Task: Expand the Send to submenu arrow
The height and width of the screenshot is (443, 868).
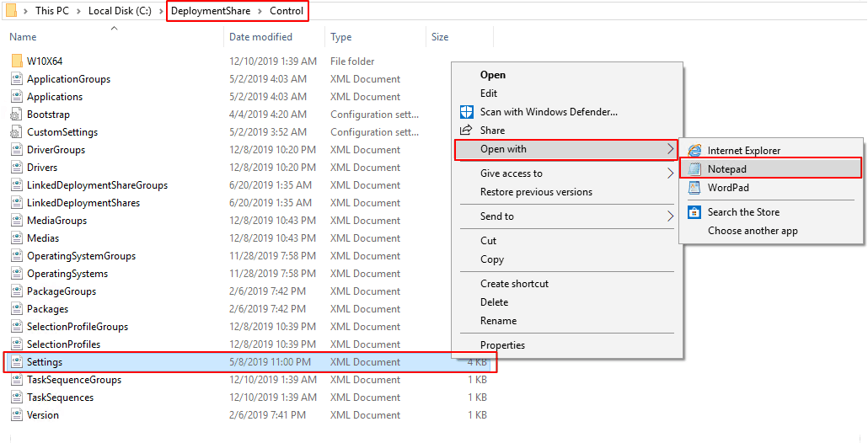Action: pyautogui.click(x=670, y=216)
